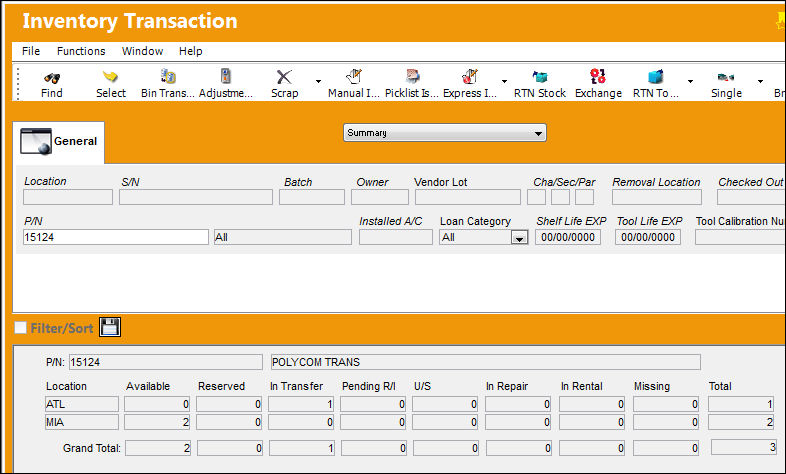Viewport: 786px width, 474px height.
Task: Click the Single toolbar icon
Action: click(726, 77)
